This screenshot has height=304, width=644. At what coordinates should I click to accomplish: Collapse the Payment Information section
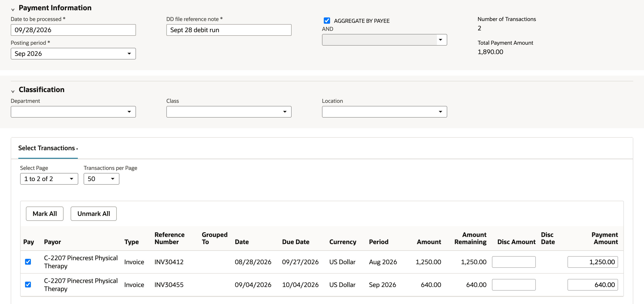[x=13, y=9]
